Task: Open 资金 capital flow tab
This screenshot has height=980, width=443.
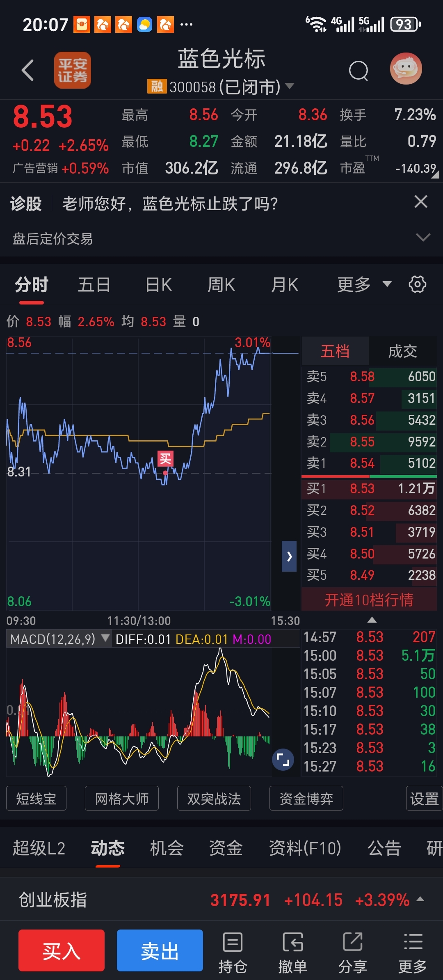Action: coord(226,848)
